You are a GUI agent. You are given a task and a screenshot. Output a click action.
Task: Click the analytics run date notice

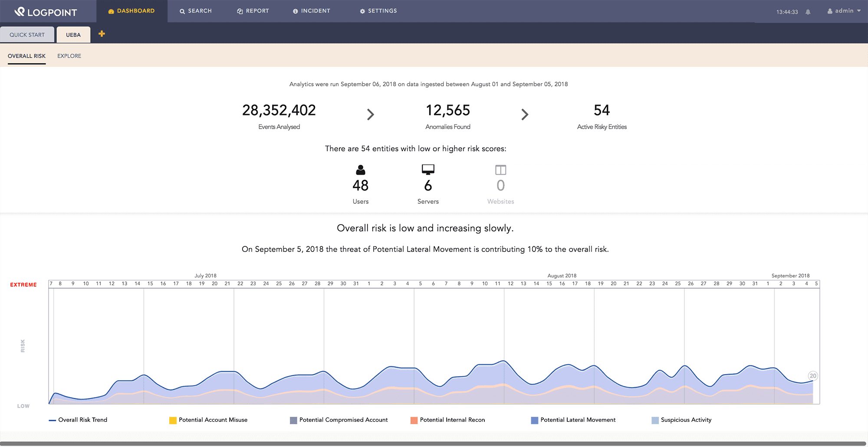click(x=428, y=84)
